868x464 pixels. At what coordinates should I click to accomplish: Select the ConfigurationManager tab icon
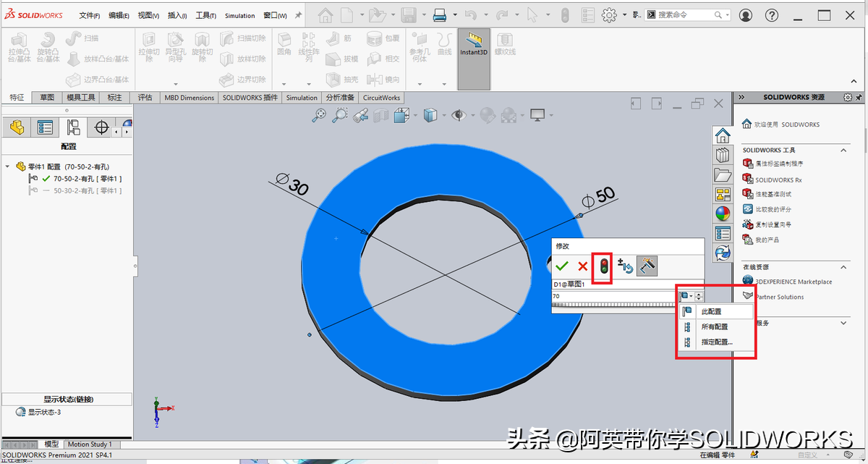click(73, 128)
